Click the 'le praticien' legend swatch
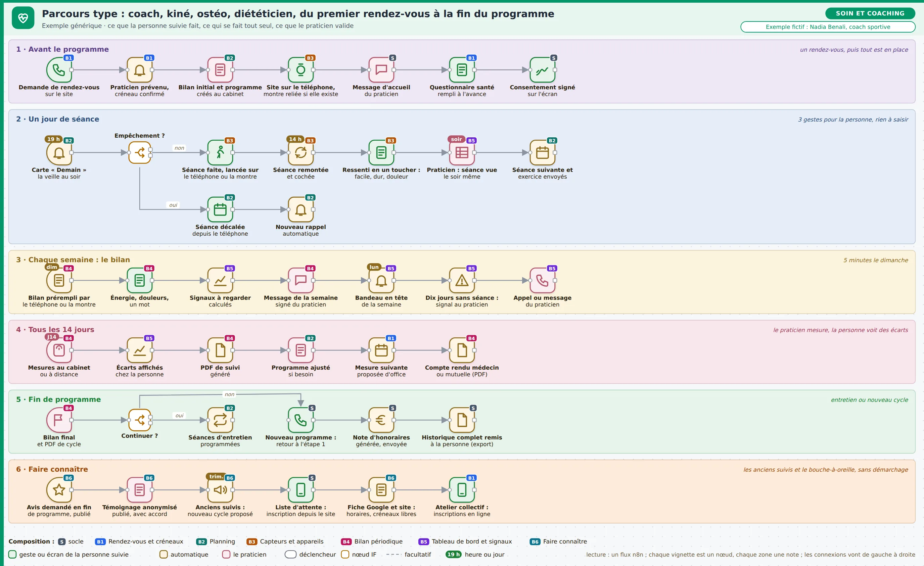The width and height of the screenshot is (924, 566). (x=226, y=554)
